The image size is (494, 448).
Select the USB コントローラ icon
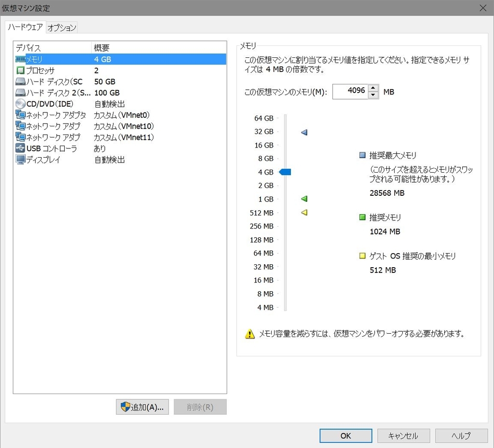(x=20, y=149)
